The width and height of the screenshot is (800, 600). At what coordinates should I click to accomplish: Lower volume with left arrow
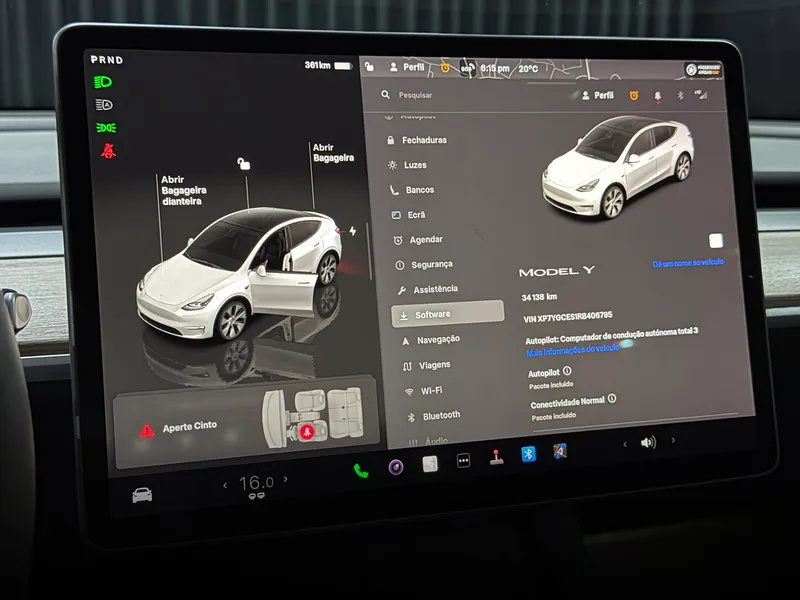tap(625, 444)
